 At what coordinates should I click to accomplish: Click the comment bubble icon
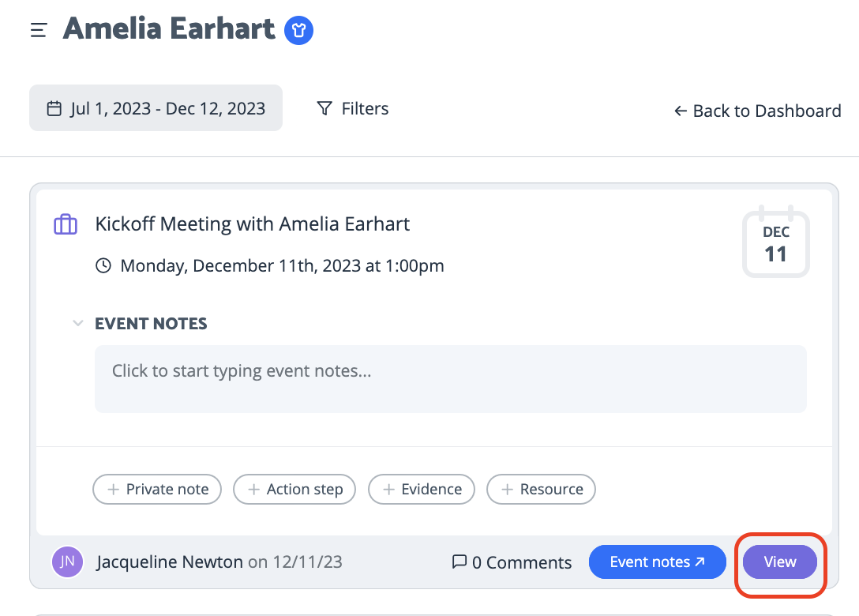(459, 562)
